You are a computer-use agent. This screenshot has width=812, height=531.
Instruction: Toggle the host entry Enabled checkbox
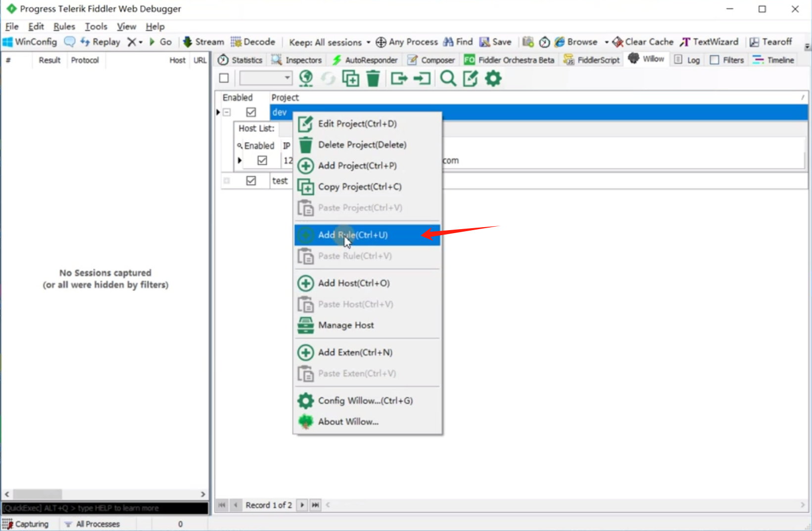click(x=262, y=160)
